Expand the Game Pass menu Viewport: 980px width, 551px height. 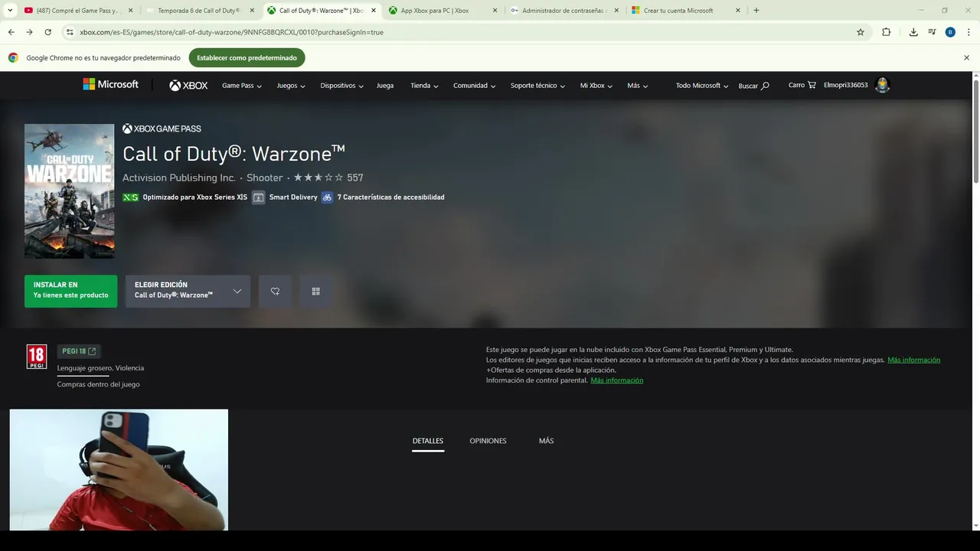[242, 86]
